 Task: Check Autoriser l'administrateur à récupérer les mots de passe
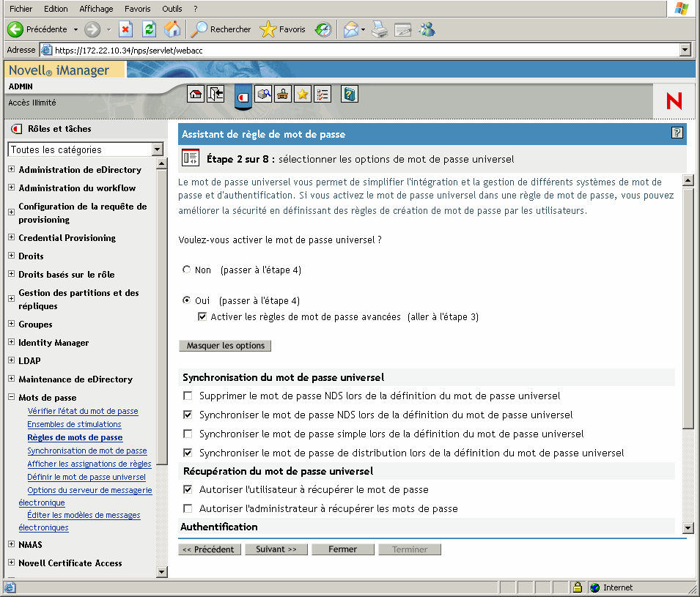[x=188, y=508]
